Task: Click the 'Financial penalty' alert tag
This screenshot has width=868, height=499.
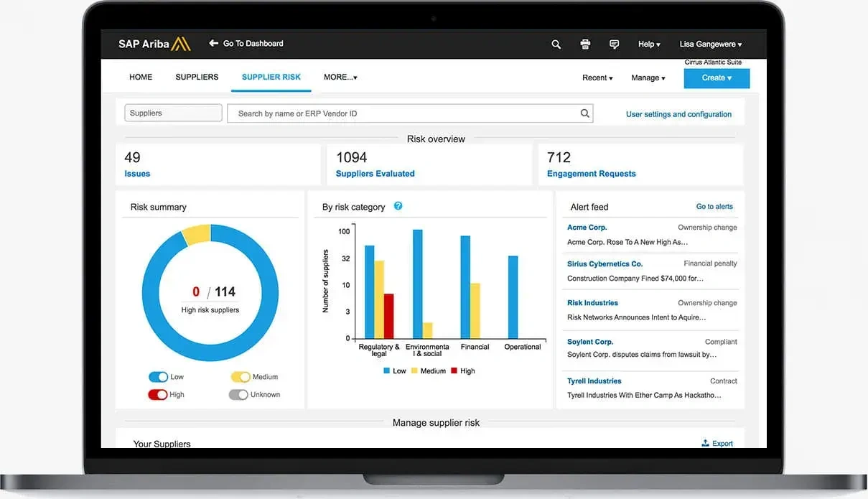Action: 710,264
